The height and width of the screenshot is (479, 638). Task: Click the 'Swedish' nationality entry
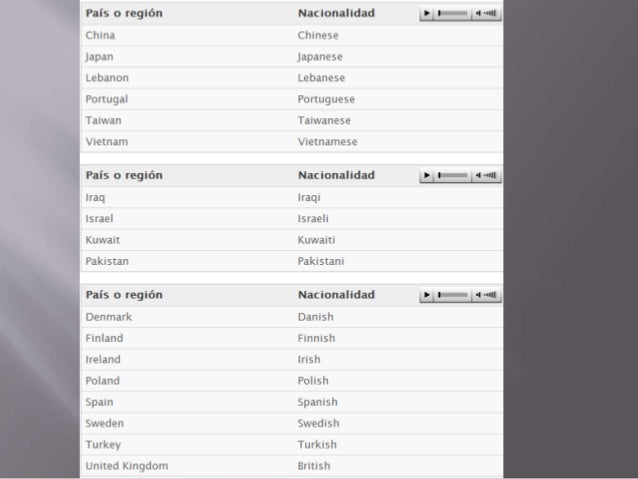point(318,424)
